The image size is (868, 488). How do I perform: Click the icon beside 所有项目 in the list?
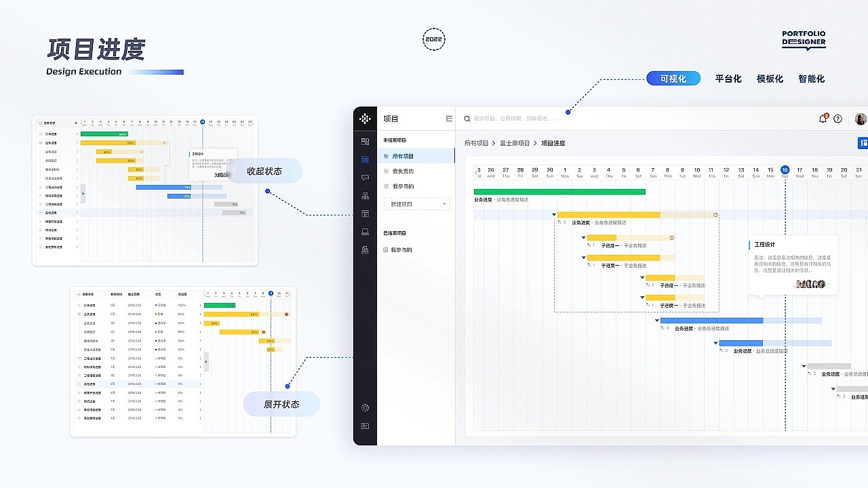(387, 156)
